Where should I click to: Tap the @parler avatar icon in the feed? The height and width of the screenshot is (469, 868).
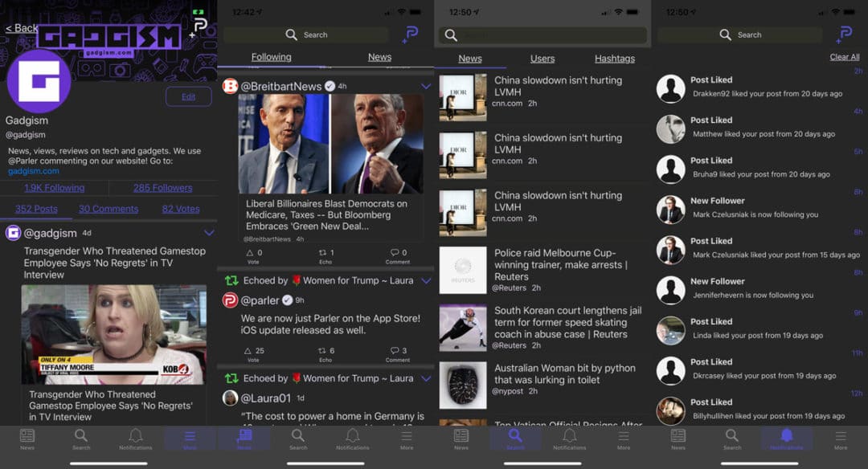(231, 300)
